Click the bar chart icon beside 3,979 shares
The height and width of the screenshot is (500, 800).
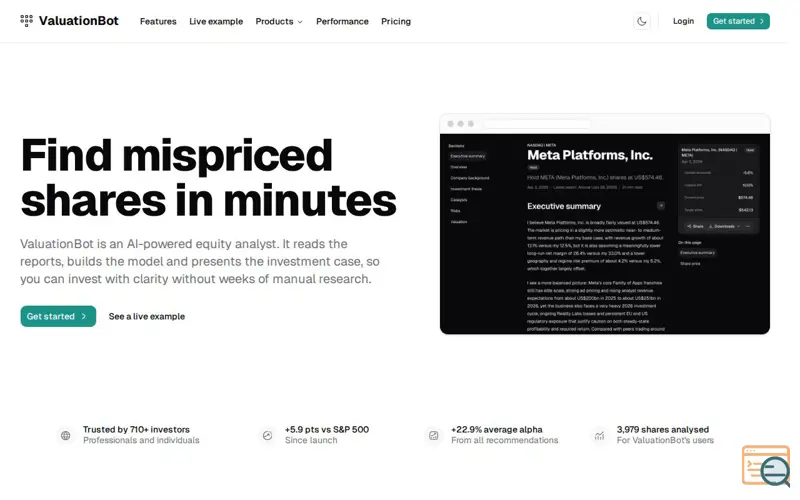(x=599, y=435)
